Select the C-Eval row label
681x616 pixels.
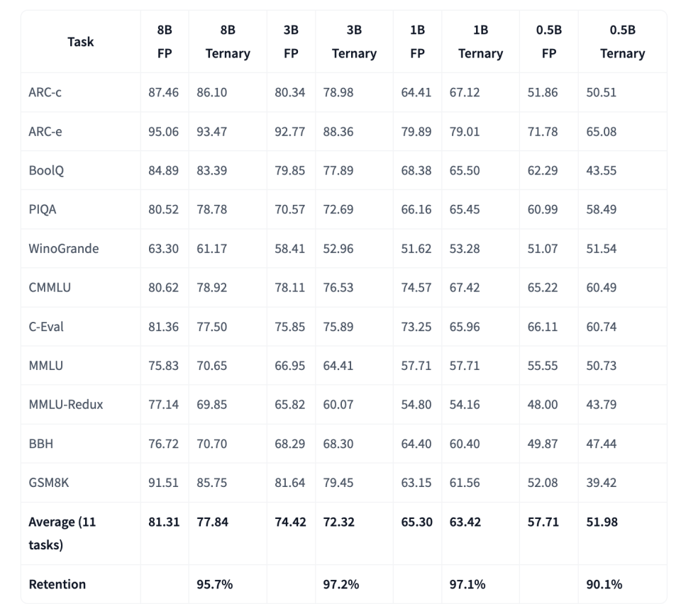[46, 327]
